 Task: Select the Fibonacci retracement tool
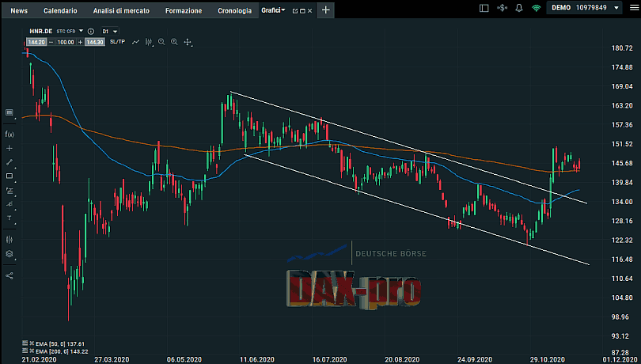(9, 190)
